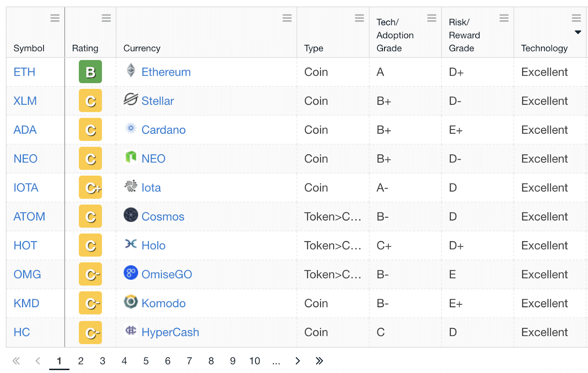
Task: Open the Currency column hamburger menu
Action: (x=287, y=18)
